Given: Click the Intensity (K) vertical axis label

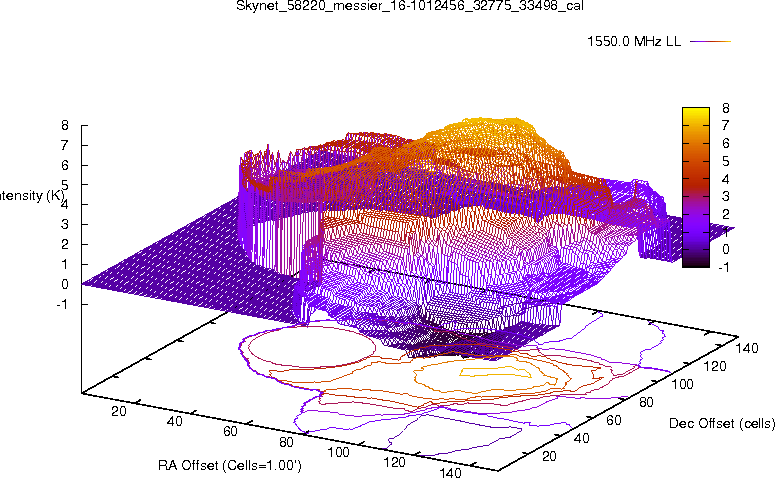Looking at the screenshot, I should click(31, 196).
